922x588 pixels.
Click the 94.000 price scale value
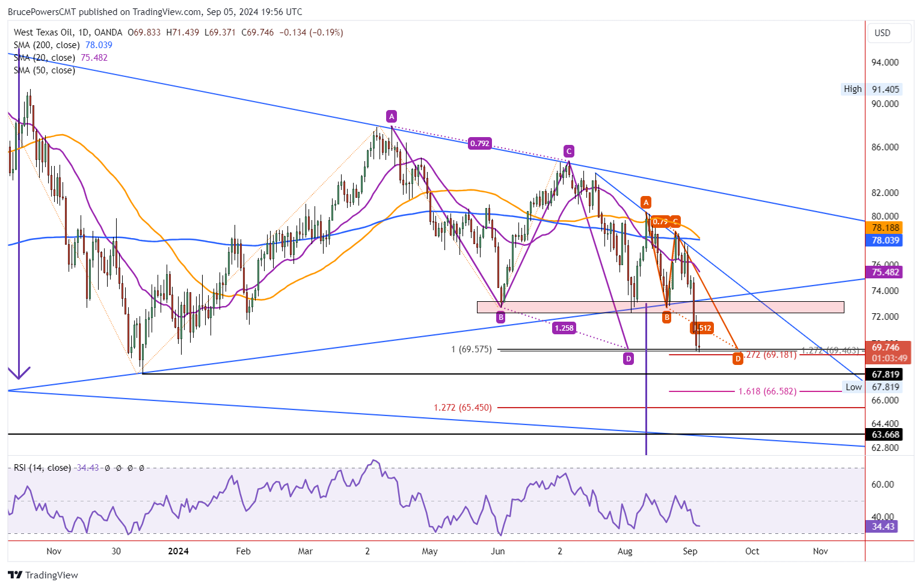coord(885,63)
